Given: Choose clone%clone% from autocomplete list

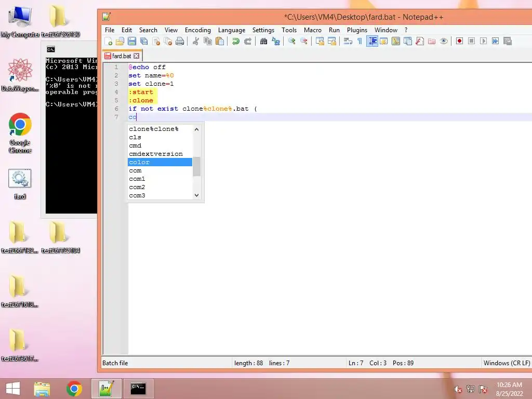Looking at the screenshot, I should click(160, 129).
